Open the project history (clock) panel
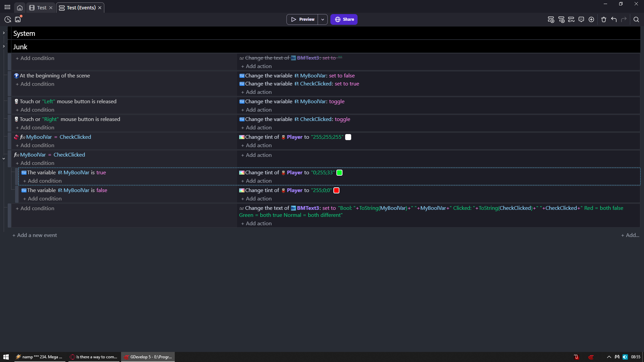This screenshot has width=644, height=362. pyautogui.click(x=8, y=19)
